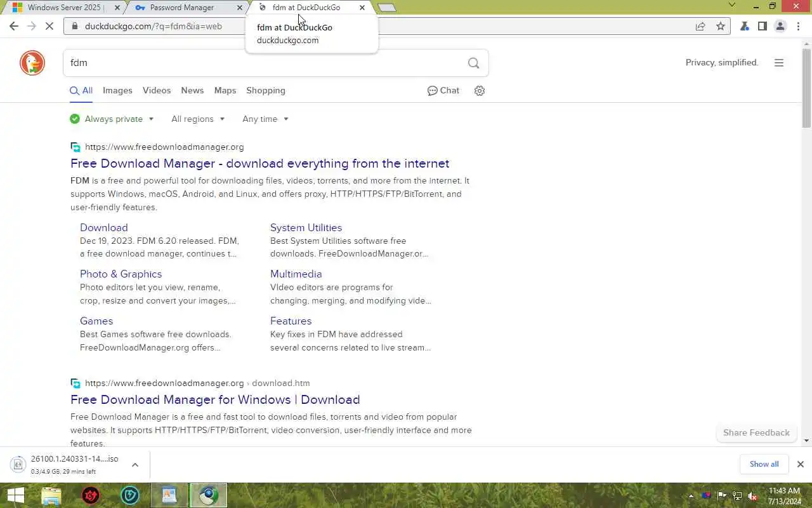812x508 pixels.
Task: Click the Privacy, simplified. text
Action: [722, 63]
